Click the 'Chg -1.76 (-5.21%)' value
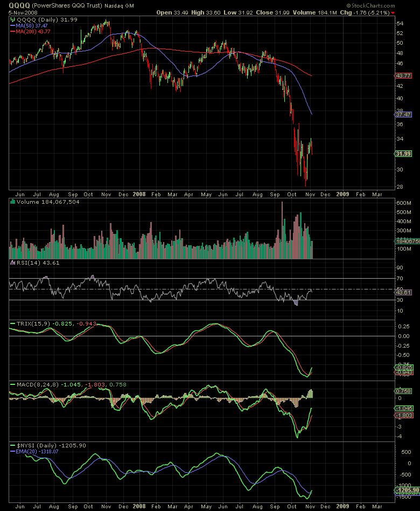 365,13
